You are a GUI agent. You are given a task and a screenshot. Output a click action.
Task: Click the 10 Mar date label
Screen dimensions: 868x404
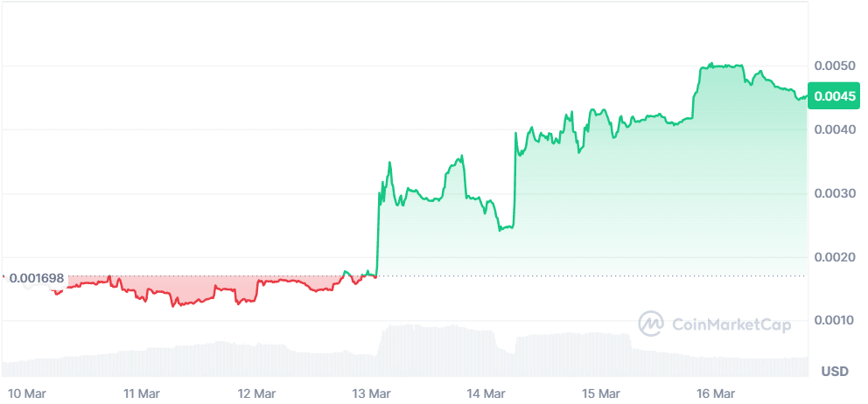coord(27,392)
